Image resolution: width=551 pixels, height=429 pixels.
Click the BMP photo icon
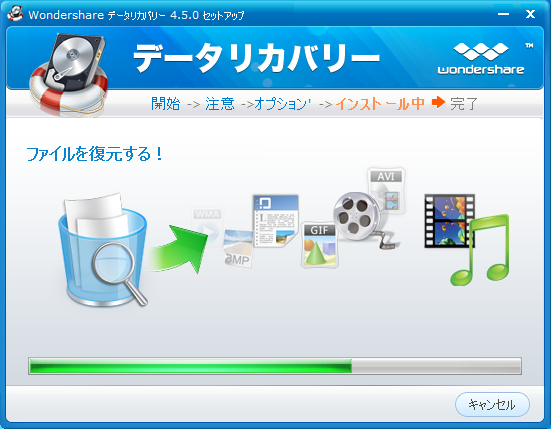pyautogui.click(x=238, y=248)
